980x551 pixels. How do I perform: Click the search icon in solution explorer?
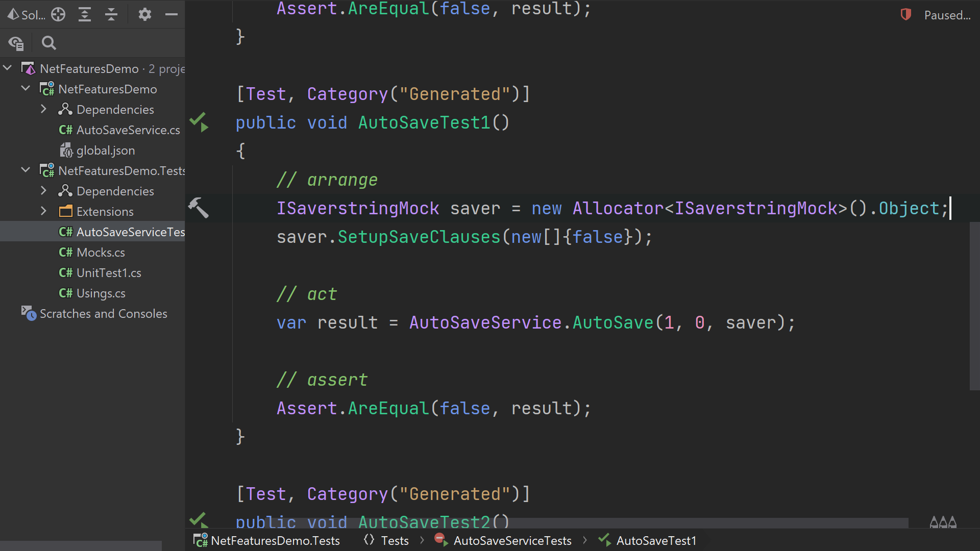click(x=48, y=42)
